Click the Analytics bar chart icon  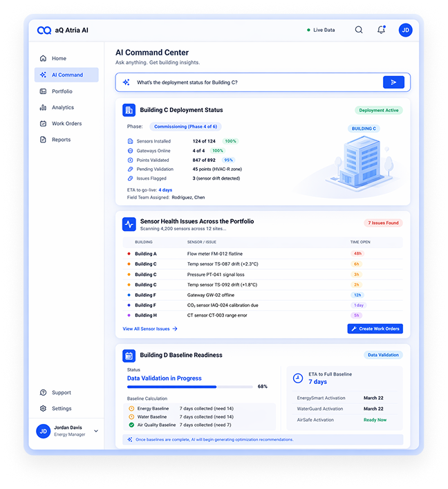click(x=43, y=108)
